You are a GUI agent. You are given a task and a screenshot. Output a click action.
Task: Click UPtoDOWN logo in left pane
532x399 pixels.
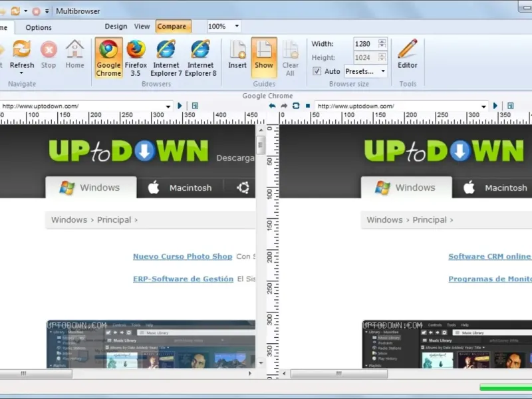click(129, 151)
